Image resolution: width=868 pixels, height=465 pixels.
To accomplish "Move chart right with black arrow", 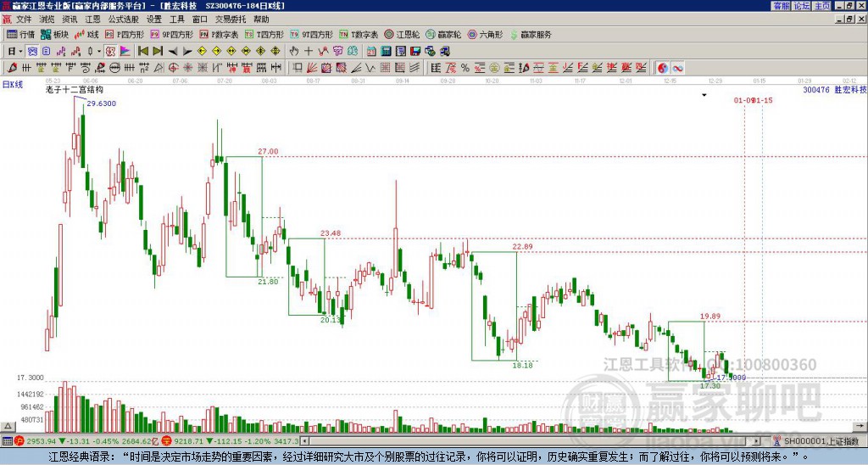I will [x=187, y=51].
